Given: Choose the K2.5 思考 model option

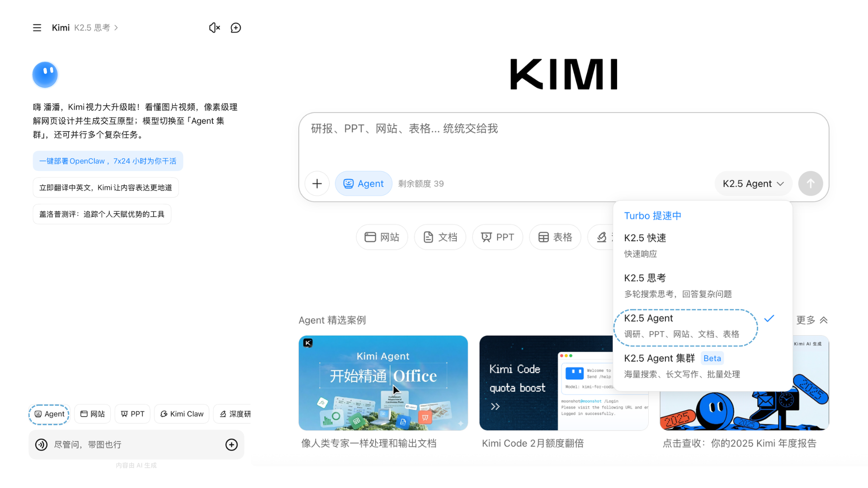Looking at the screenshot, I should coord(645,278).
